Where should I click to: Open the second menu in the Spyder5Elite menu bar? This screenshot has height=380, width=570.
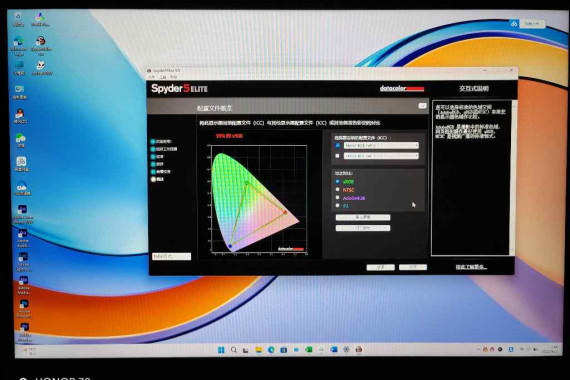(x=163, y=77)
